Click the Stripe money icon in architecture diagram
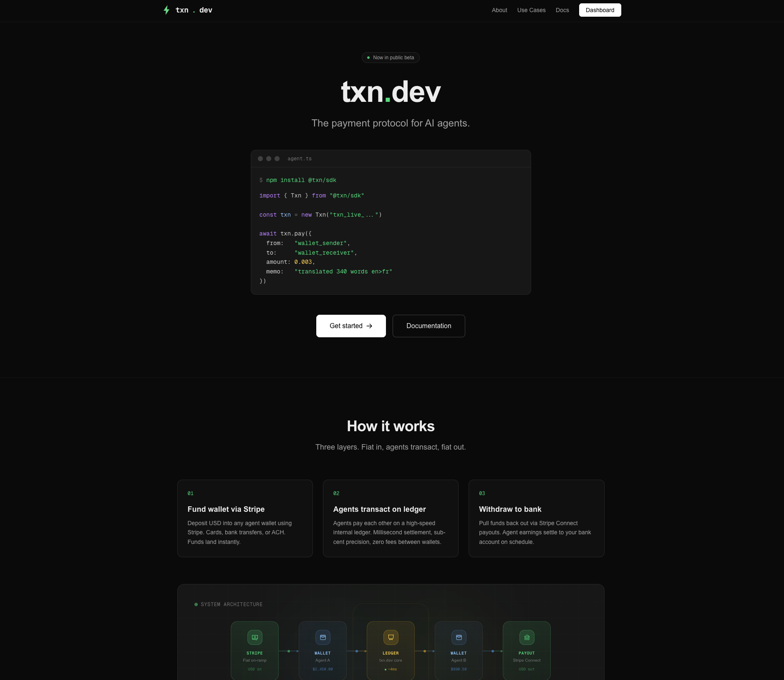The image size is (784, 680). tap(255, 637)
